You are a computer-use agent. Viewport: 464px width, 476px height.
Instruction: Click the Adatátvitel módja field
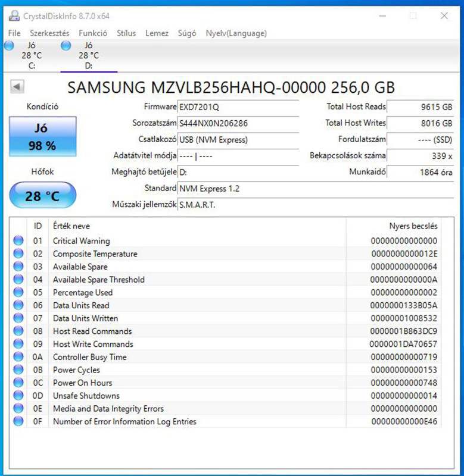(x=238, y=156)
